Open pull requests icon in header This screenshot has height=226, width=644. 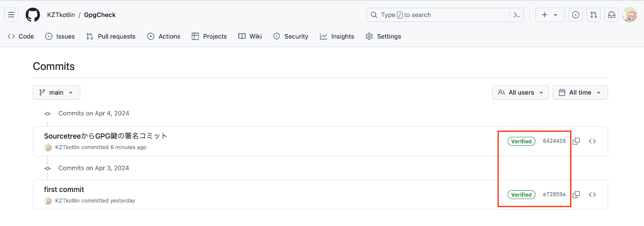[x=594, y=15]
